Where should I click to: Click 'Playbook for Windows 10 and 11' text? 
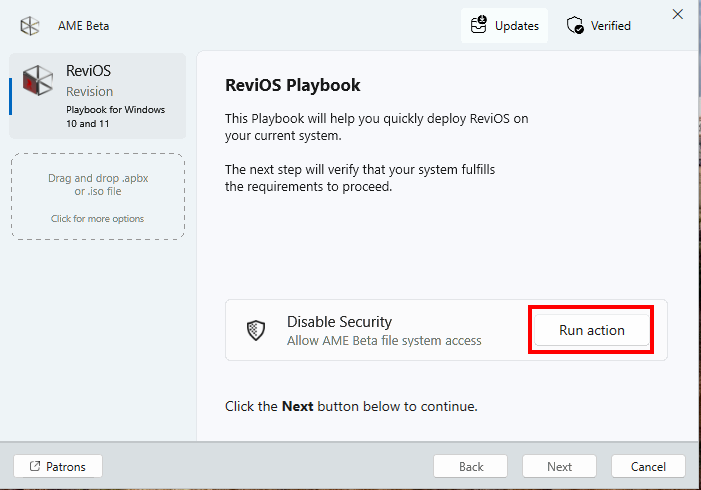point(115,116)
